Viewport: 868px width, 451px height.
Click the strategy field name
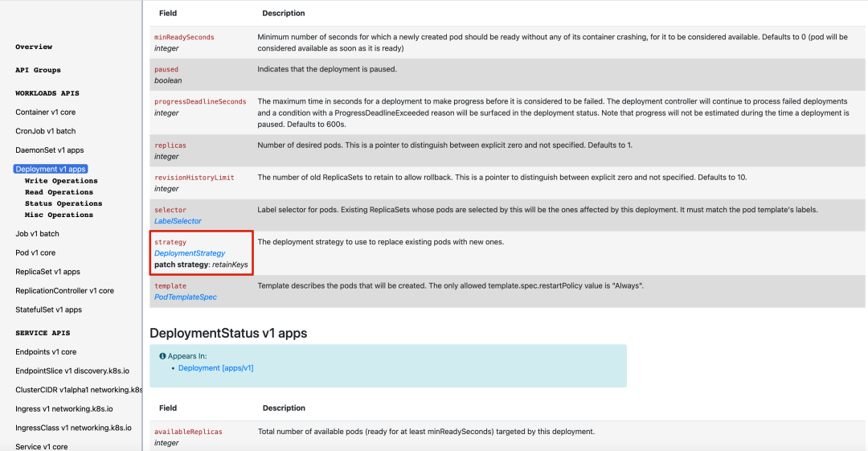(170, 242)
